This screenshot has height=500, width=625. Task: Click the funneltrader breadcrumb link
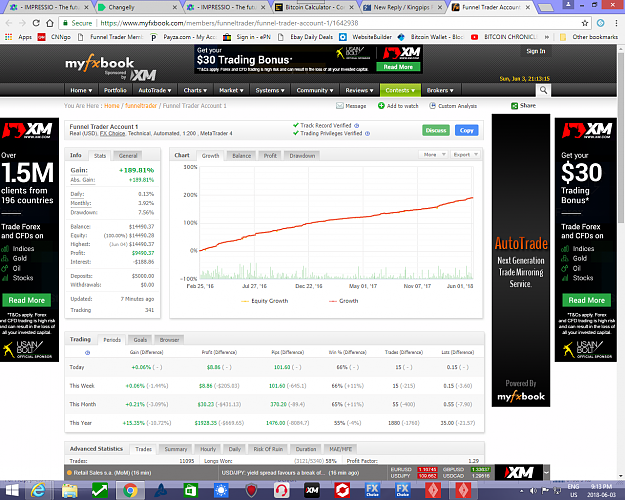point(141,106)
